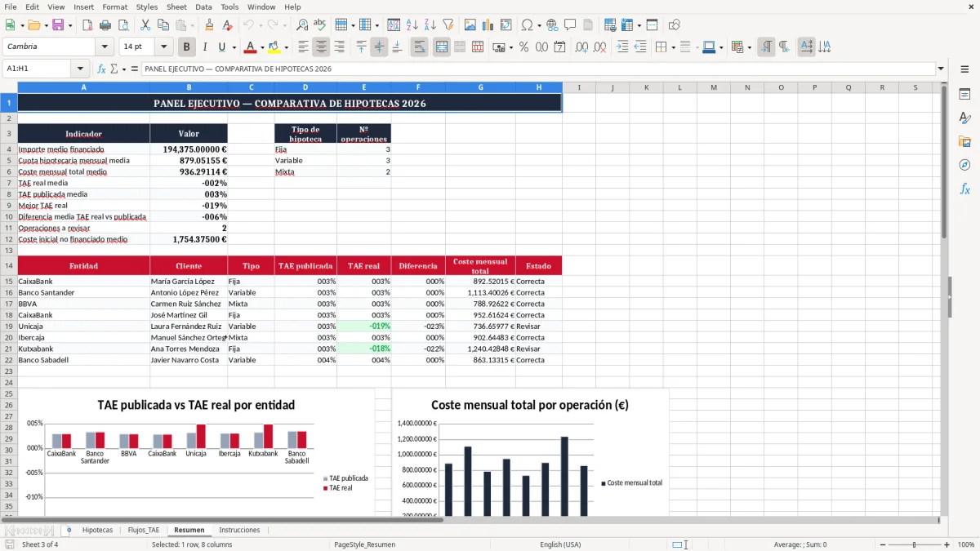Toggle Align Left

pos(303,47)
